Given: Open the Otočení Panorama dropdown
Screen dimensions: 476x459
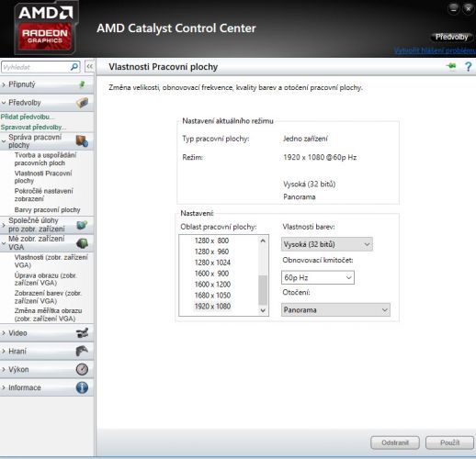Looking at the screenshot, I should pyautogui.click(x=335, y=309).
